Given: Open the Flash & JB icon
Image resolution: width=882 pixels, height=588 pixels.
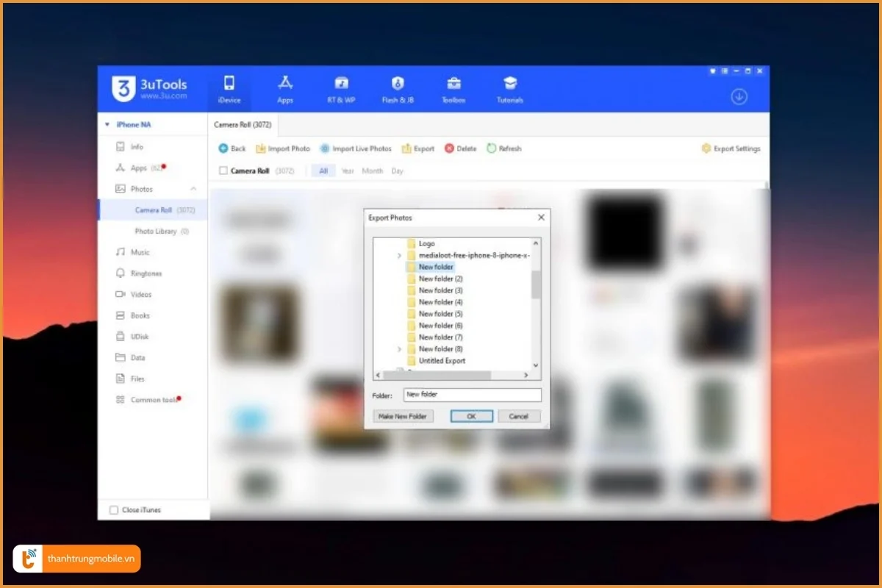Looking at the screenshot, I should point(397,83).
